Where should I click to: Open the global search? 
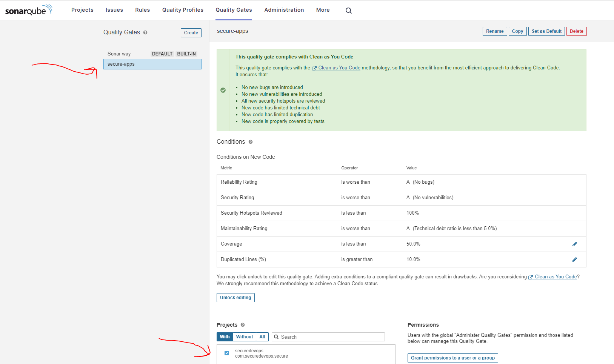(x=348, y=10)
